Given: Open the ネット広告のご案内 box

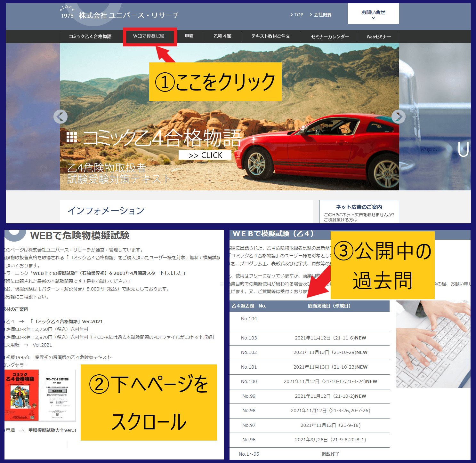Looking at the screenshot, I should coord(359,212).
